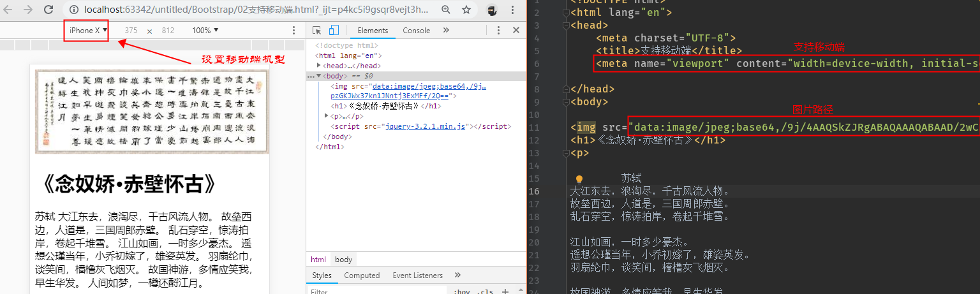Activate the inspect element picker
Screen dimensions: 980x294
coord(317,30)
